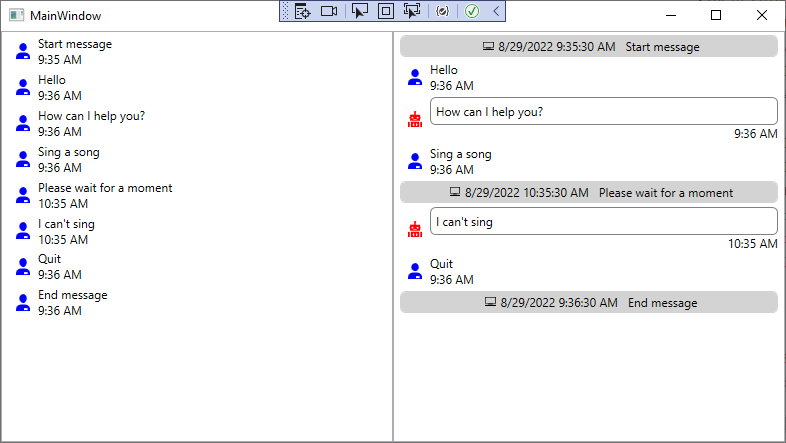Click '8/29/2022 10:35:30 AM' timestamp in gray banner
Viewport: 786px width, 443px height.
(x=526, y=192)
